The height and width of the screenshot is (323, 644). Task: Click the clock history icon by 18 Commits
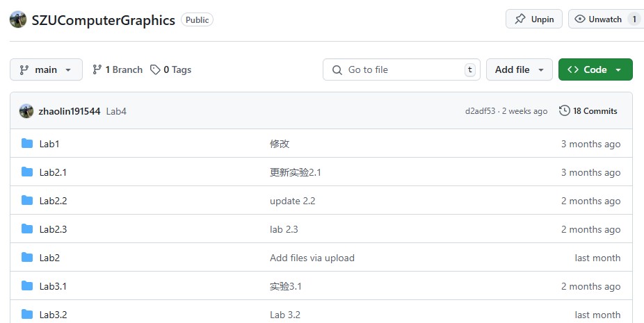pos(565,111)
